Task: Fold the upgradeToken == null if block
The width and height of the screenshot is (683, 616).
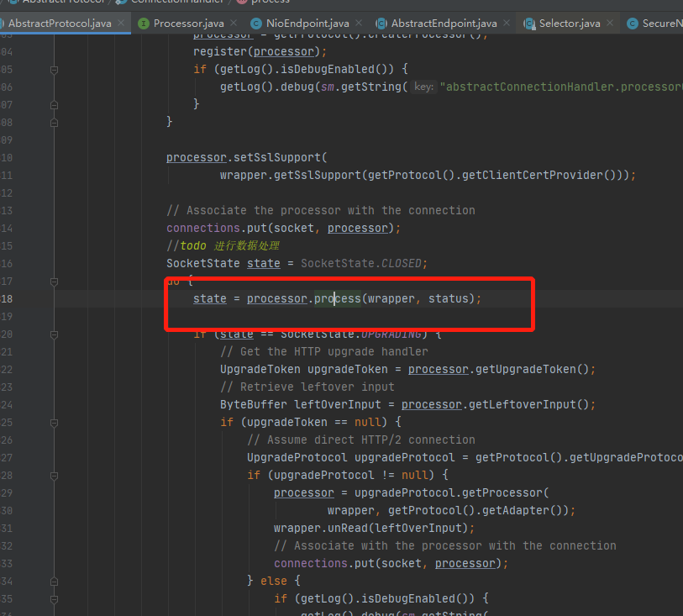Action: pyautogui.click(x=54, y=423)
